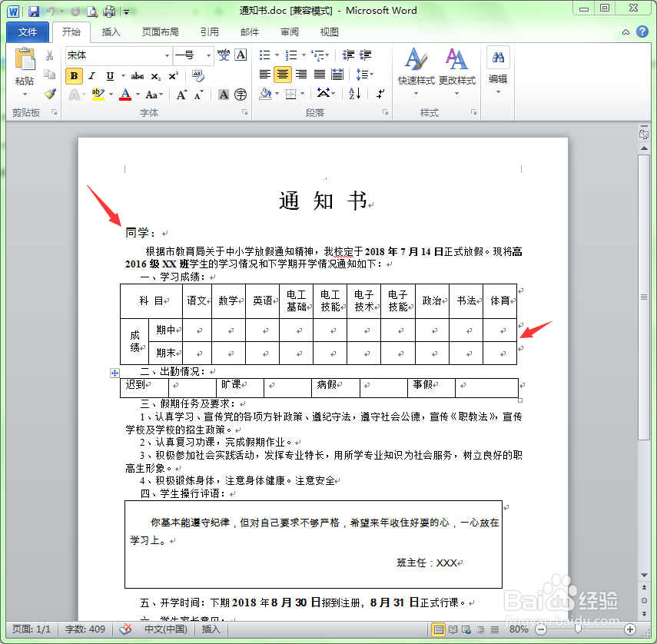Open the font size 一号 dropdown

coord(208,55)
